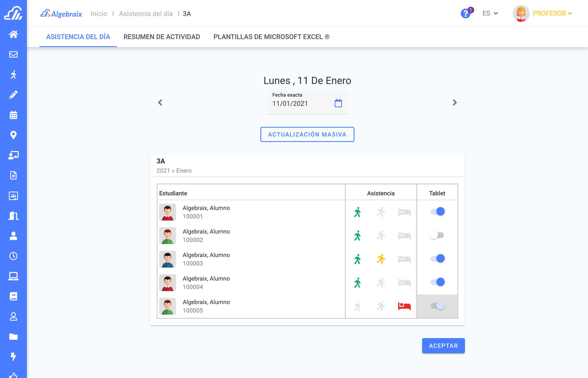Open Plantillas de Microsoft Excel tab
588x378 pixels.
click(271, 37)
